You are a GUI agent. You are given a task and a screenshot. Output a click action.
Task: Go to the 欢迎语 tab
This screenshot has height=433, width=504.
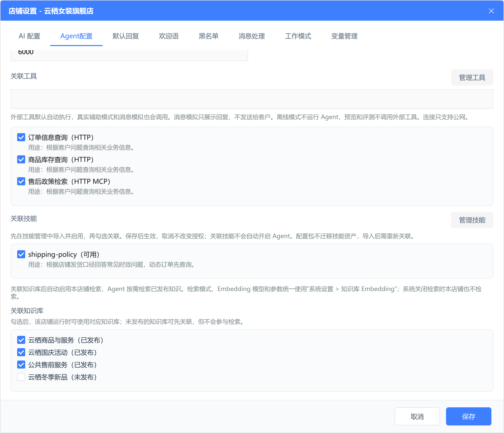tap(169, 36)
